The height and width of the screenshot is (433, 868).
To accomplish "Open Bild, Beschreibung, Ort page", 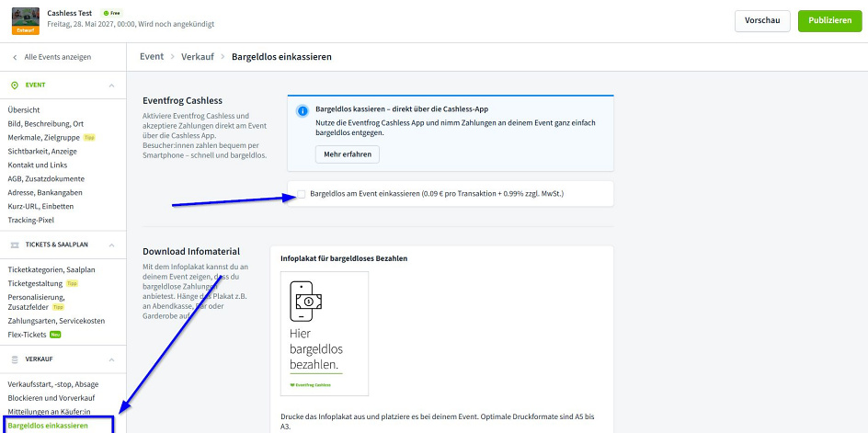I will [46, 124].
